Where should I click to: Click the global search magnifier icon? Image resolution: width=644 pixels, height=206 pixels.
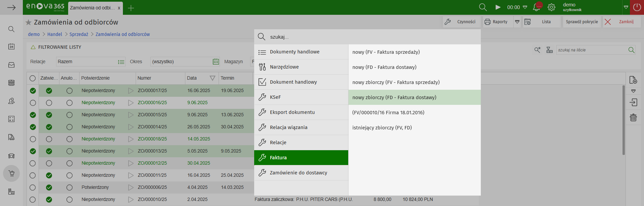[x=482, y=7]
